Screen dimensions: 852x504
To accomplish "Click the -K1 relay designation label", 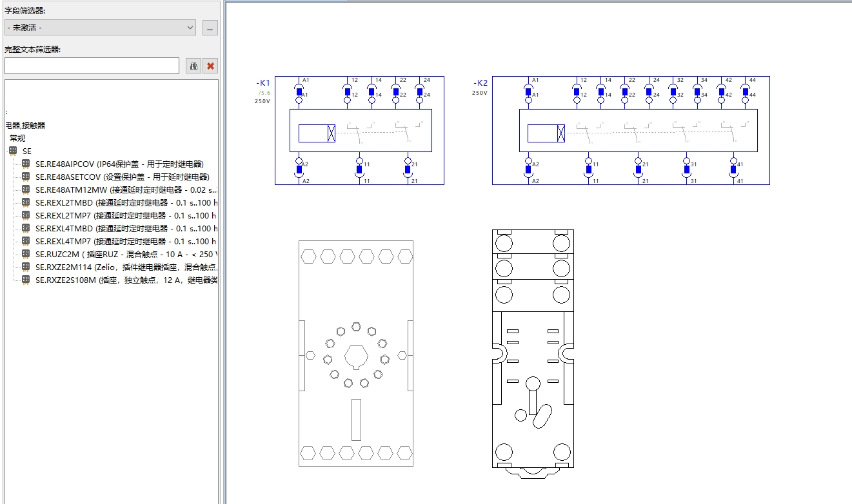I will 263,83.
